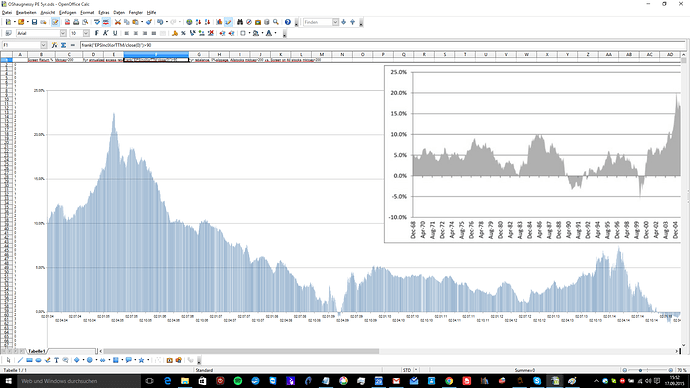Screen dimensions: 690x388
Task: Toggle underline formatting
Action: [115, 33]
